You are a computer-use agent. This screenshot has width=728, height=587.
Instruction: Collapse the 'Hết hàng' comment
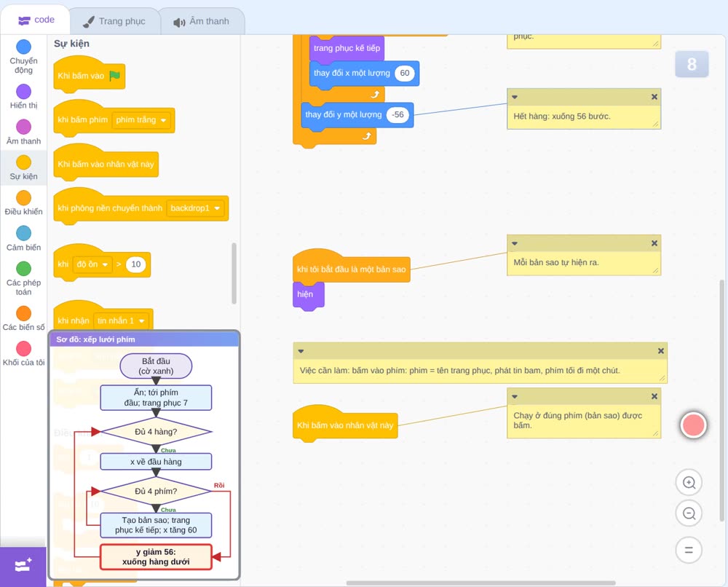coord(515,97)
